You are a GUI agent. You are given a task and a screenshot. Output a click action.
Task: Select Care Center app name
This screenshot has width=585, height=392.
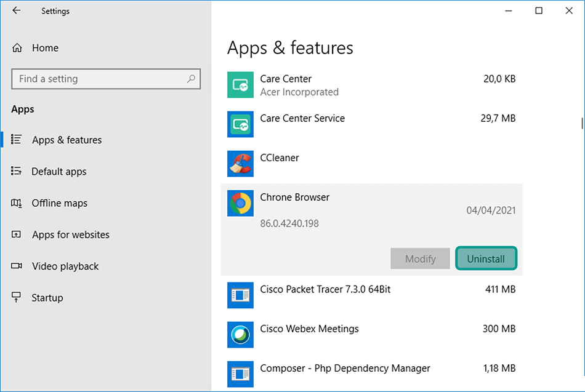point(286,79)
